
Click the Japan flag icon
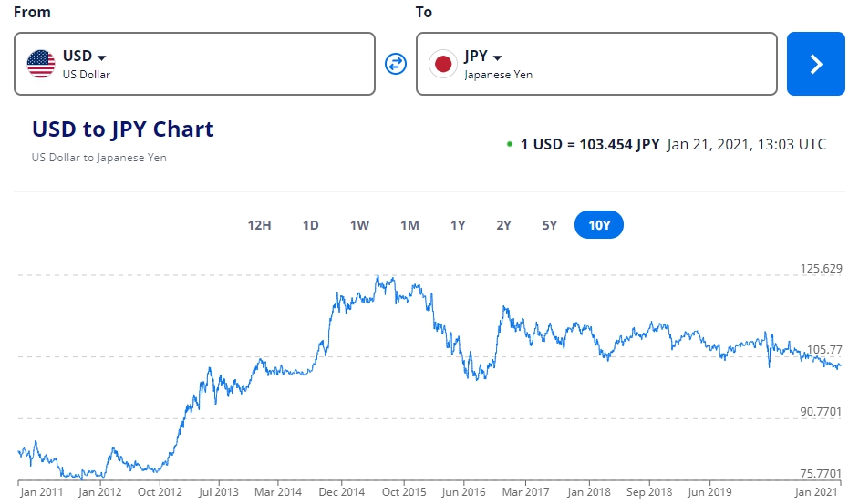(x=443, y=64)
